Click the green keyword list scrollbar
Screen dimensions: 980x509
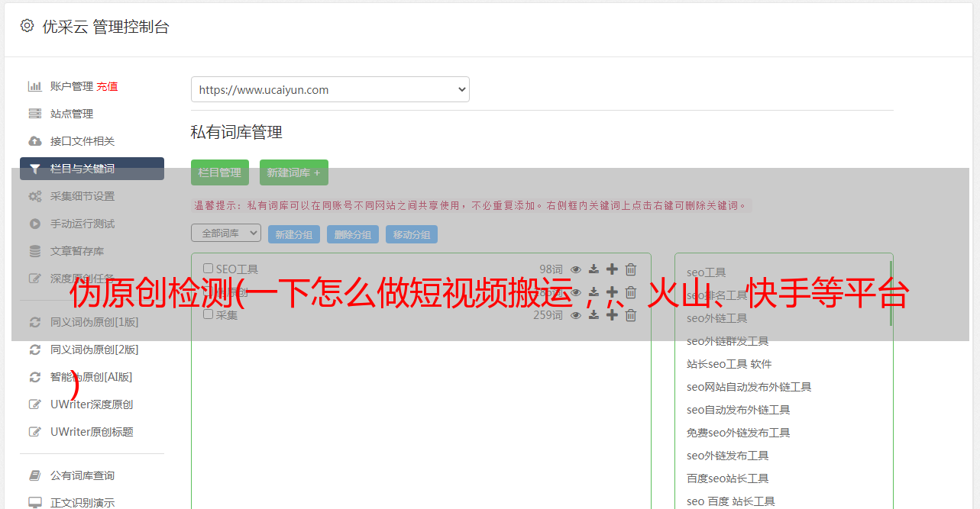point(891,294)
